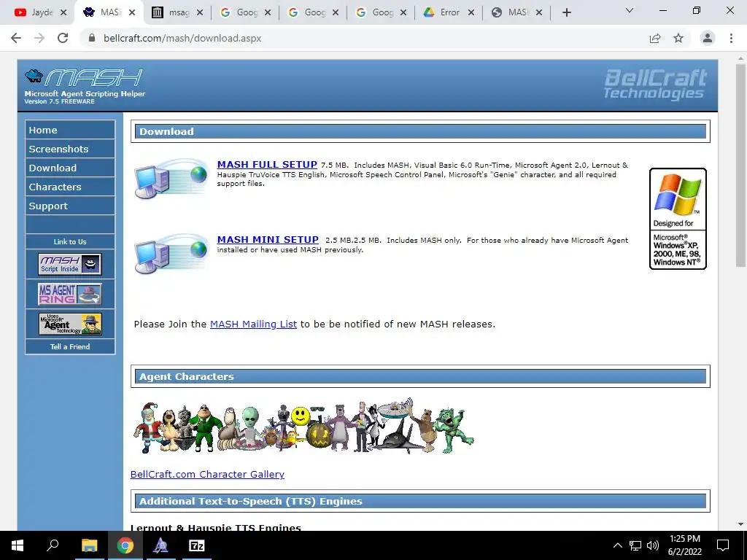Image resolution: width=747 pixels, height=560 pixels.
Task: Switch to the msag tab
Action: tap(177, 12)
